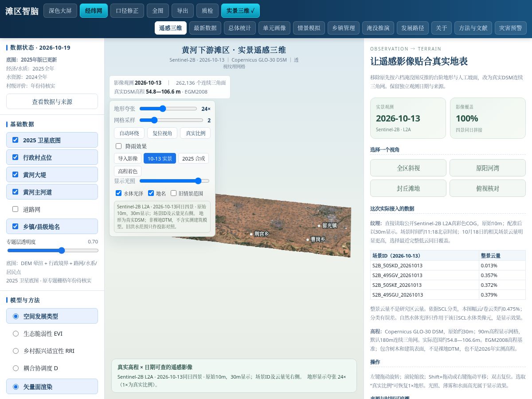Click the 曹岗乡 map label
Screen dimensions: 532x399
[318, 239]
